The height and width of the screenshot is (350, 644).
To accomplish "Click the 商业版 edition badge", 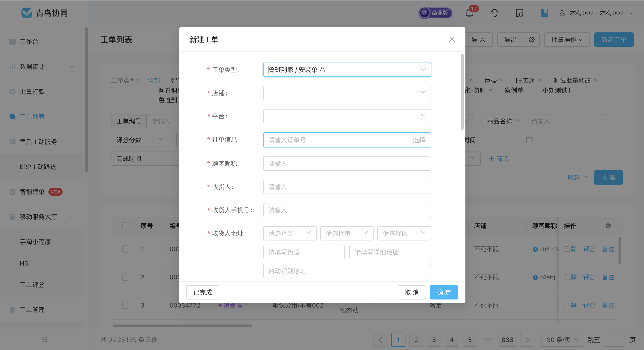I will 435,13.
